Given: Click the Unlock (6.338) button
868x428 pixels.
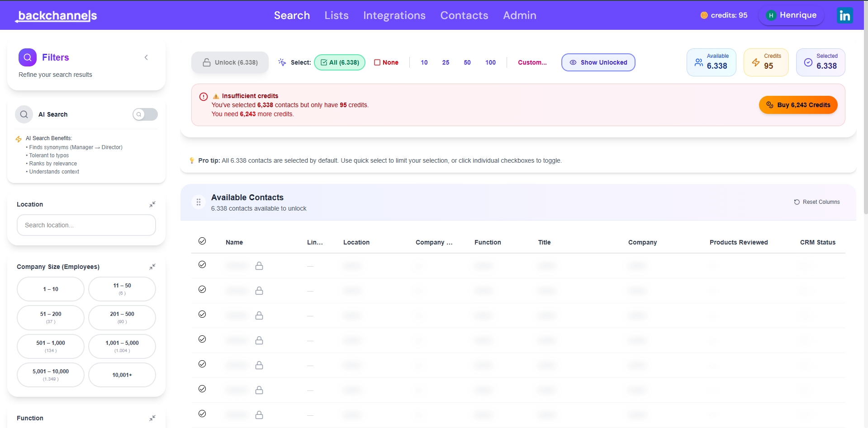Looking at the screenshot, I should point(230,62).
